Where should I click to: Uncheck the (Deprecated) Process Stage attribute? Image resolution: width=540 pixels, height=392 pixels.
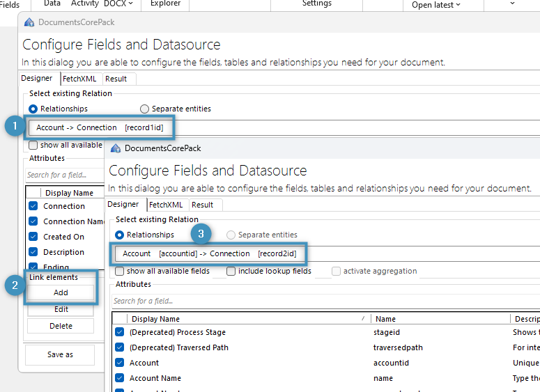tap(120, 332)
